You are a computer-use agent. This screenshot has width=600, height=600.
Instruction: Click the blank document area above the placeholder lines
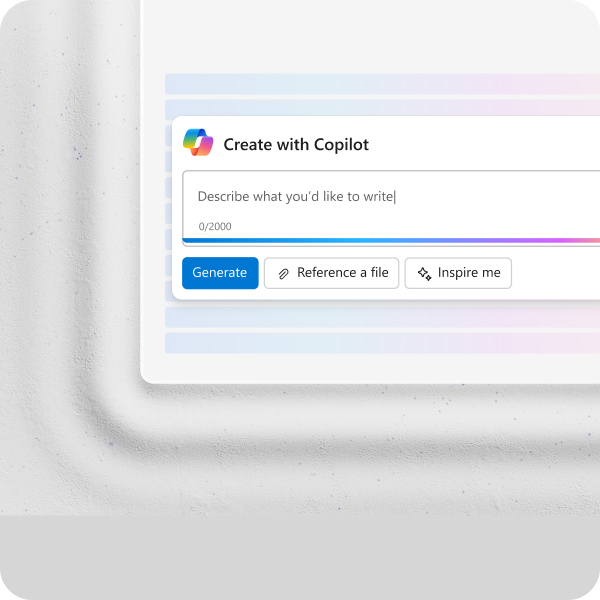pos(370,36)
